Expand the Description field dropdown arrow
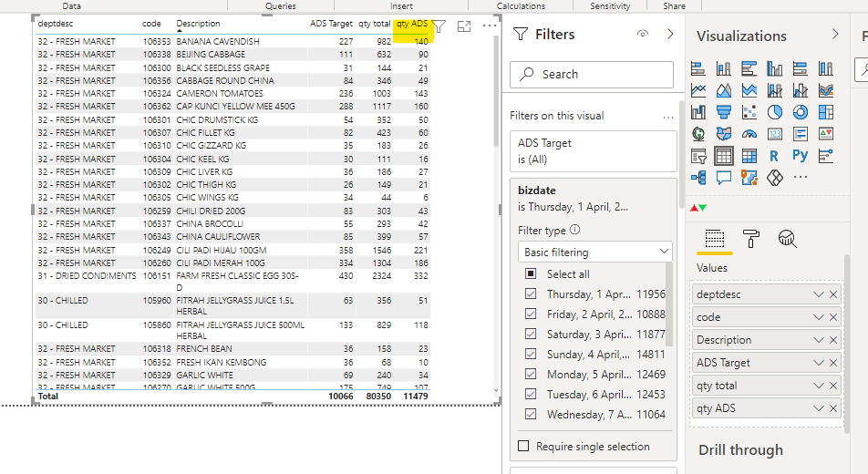Screen dimensions: 868x474 (819, 340)
